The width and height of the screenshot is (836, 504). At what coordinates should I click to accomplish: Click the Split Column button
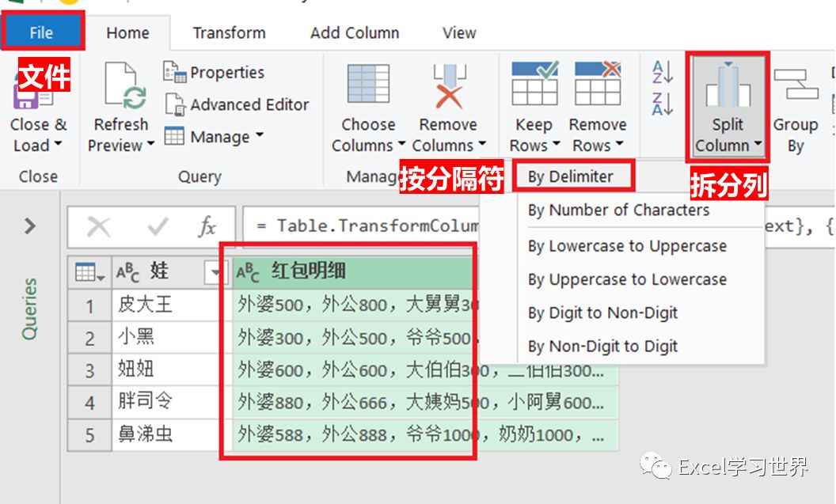(x=728, y=107)
